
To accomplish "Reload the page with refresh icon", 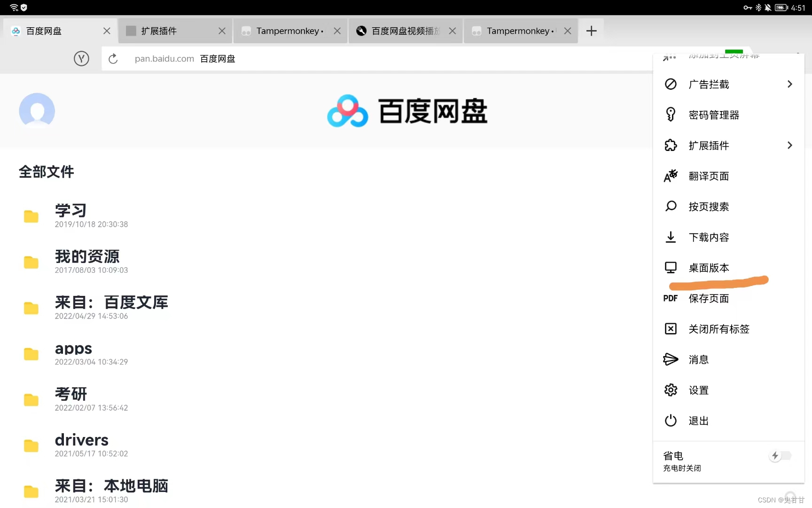I will (113, 59).
